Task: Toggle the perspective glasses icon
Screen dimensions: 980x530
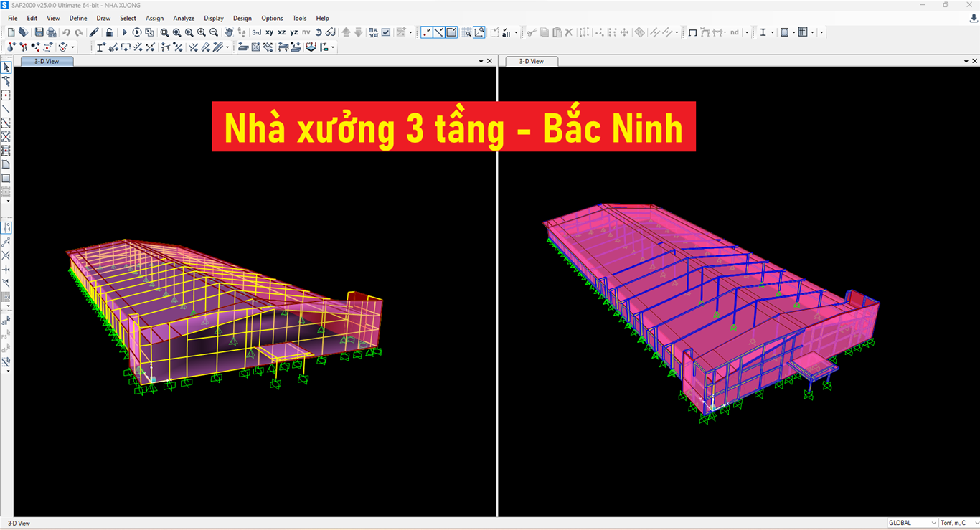Action: pyautogui.click(x=330, y=32)
